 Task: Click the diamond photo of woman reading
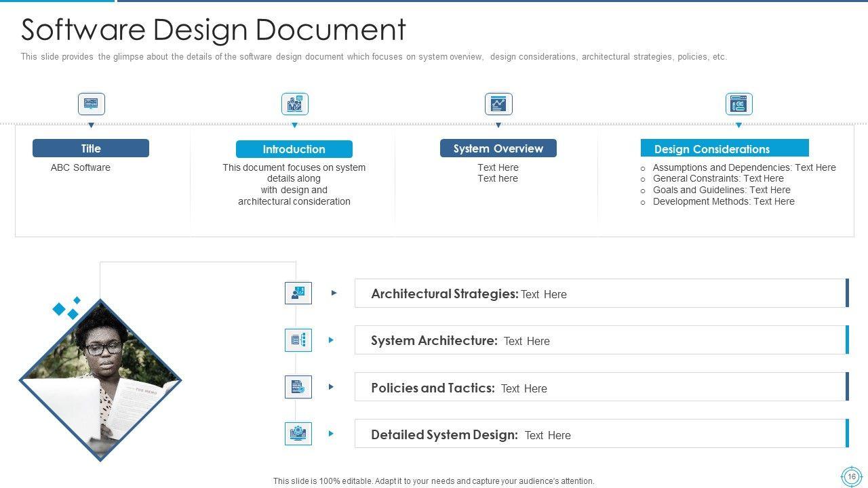point(100,380)
